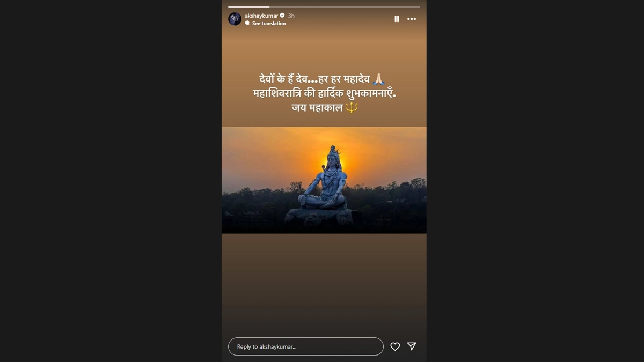This screenshot has width=644, height=362.
Task: Like the story with the heart icon
Action: coord(395,346)
